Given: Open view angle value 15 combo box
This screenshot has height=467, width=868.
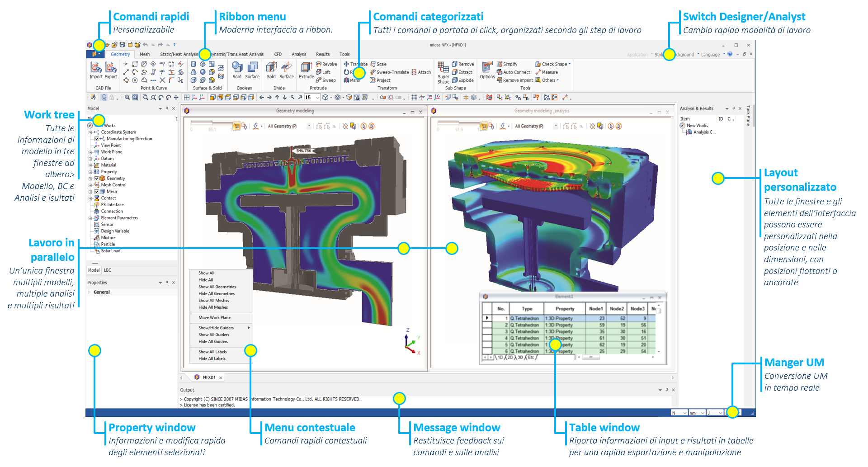Looking at the screenshot, I should (312, 98).
